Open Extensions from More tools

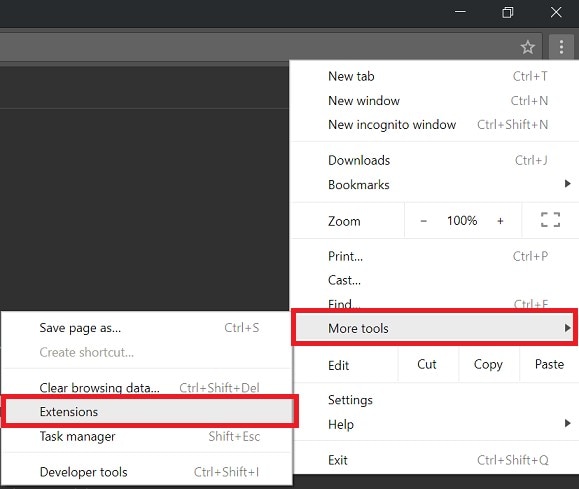[149, 411]
